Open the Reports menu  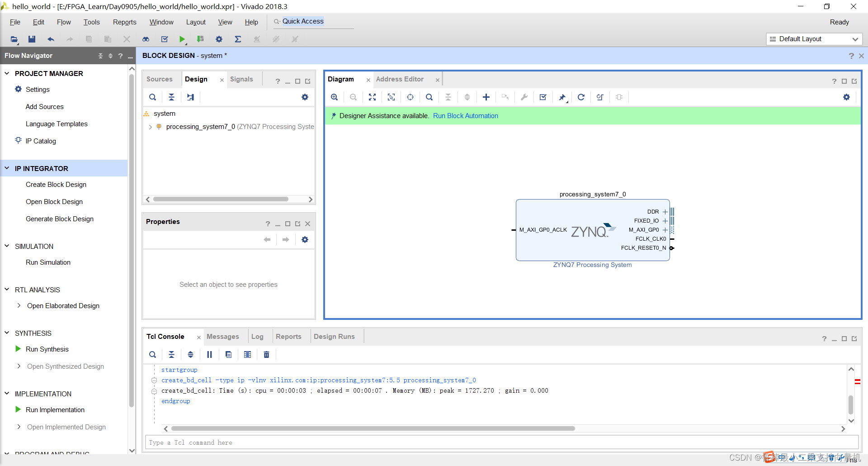[124, 22]
